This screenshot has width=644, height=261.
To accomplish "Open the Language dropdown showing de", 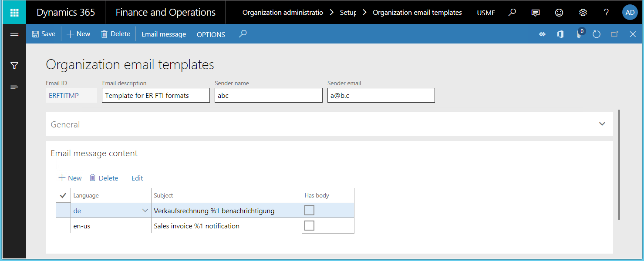I will coord(145,210).
